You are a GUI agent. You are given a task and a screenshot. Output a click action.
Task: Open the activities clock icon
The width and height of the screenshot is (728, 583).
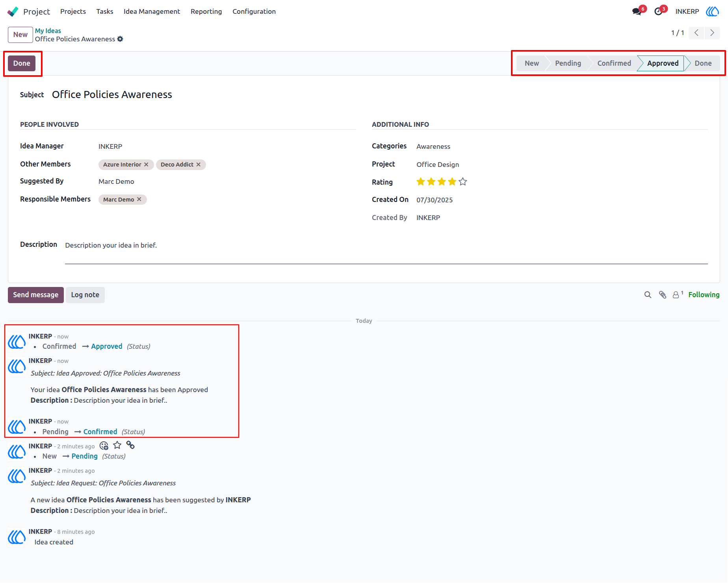pos(658,11)
